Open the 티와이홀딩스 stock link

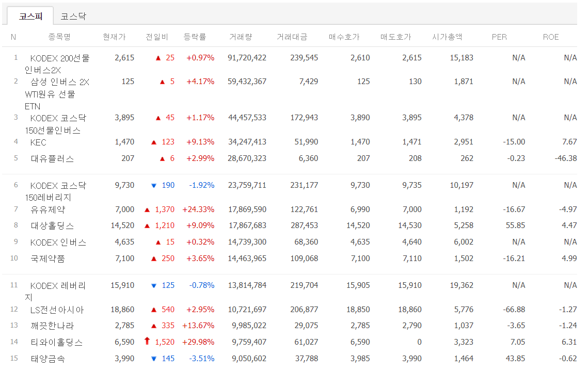tap(57, 342)
